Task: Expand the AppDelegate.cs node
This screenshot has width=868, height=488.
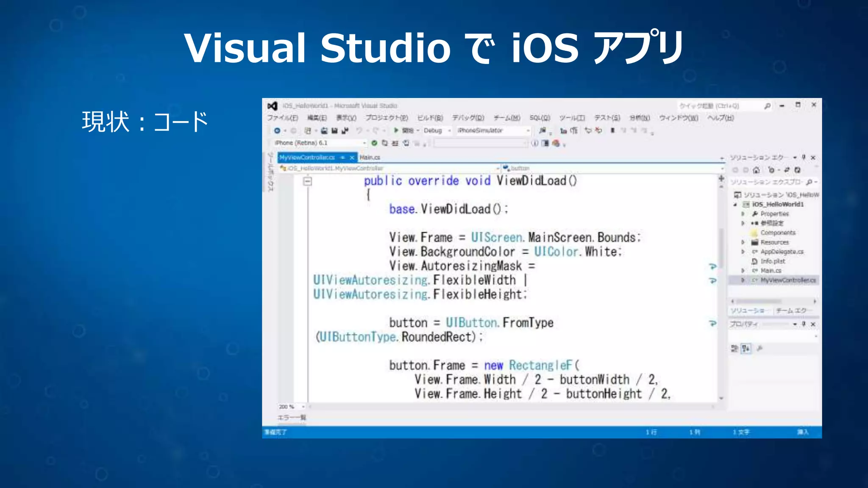Action: pos(743,252)
